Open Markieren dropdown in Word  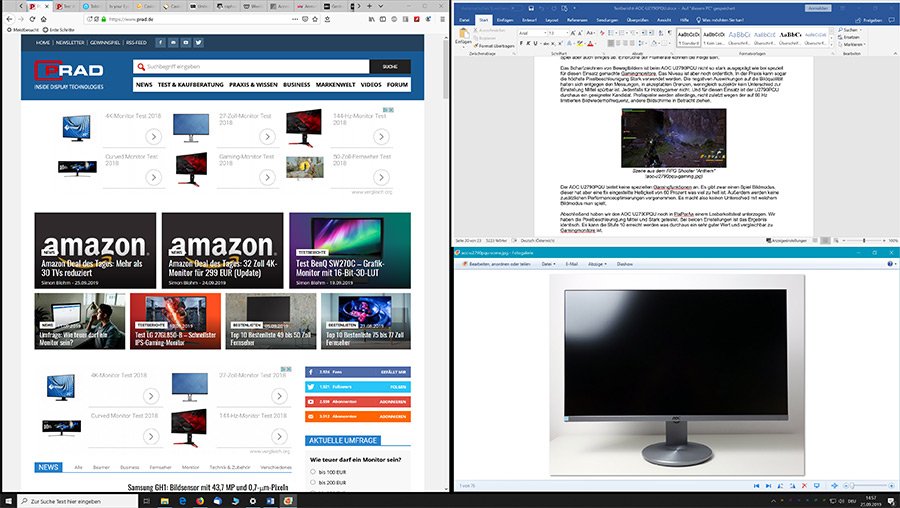point(864,44)
